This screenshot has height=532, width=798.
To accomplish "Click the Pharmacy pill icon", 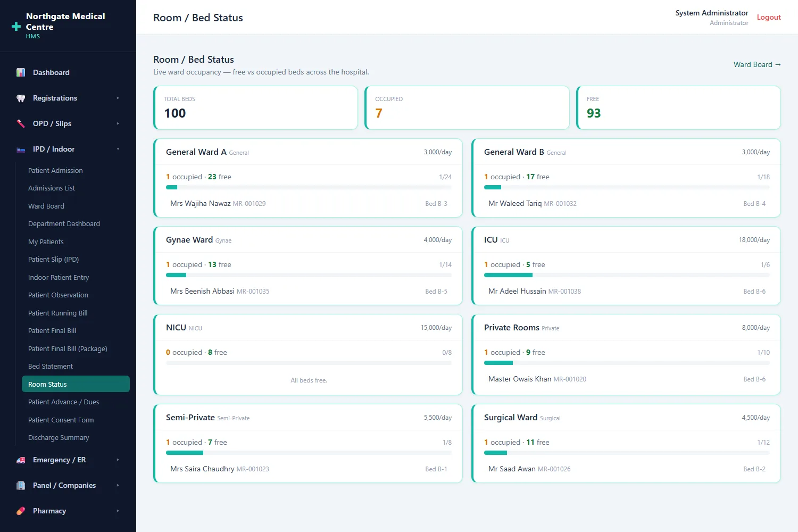I will click(21, 511).
